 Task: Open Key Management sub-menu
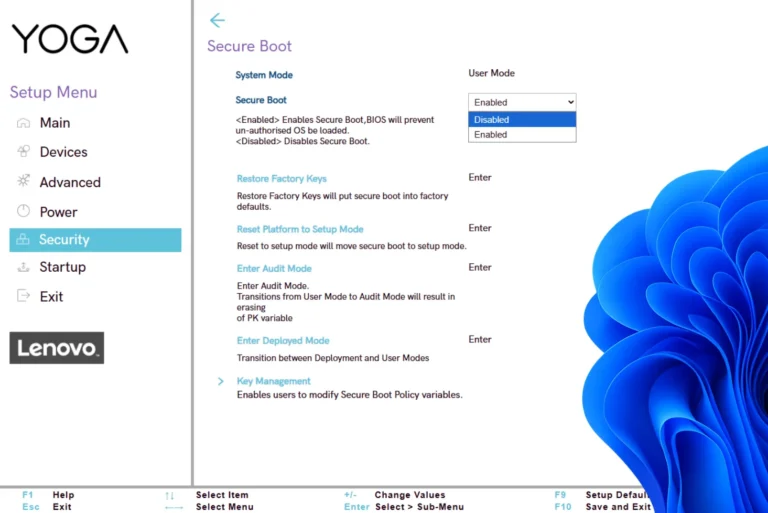[x=273, y=381]
